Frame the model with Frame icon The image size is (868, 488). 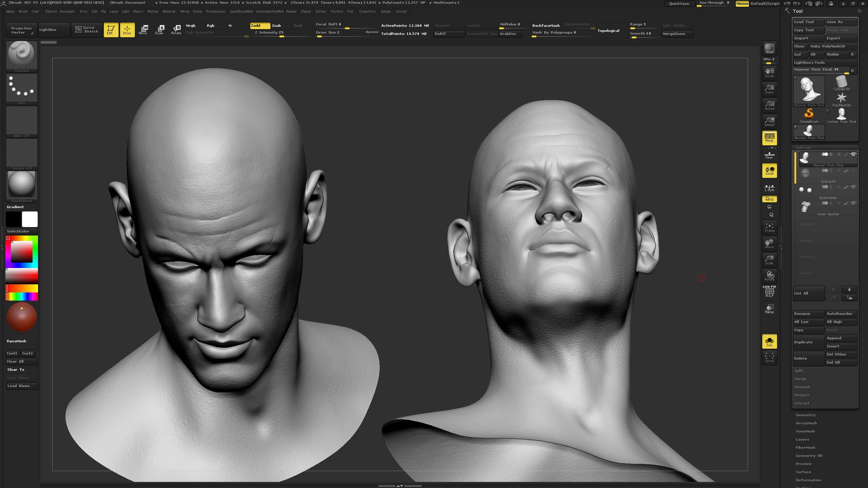coord(769,227)
